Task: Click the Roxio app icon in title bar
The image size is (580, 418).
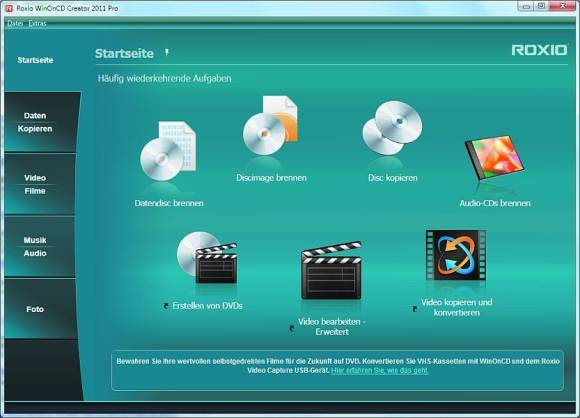Action: pos(10,8)
